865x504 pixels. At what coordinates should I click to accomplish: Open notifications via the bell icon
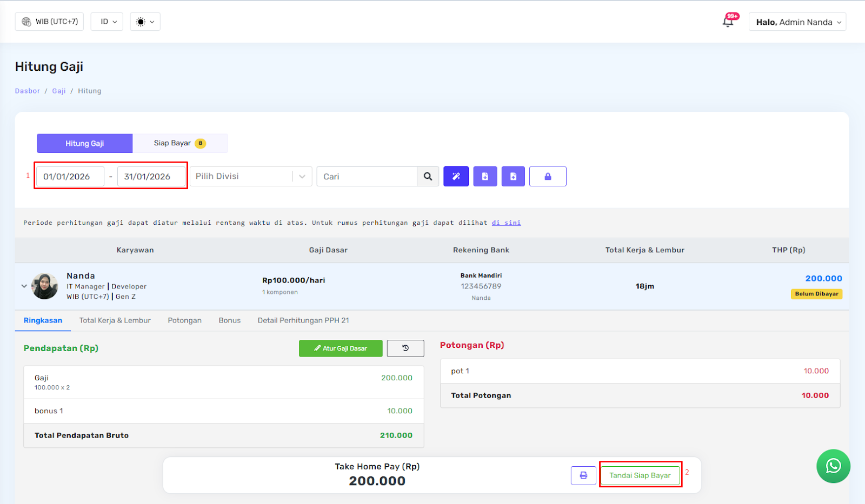pos(728,22)
